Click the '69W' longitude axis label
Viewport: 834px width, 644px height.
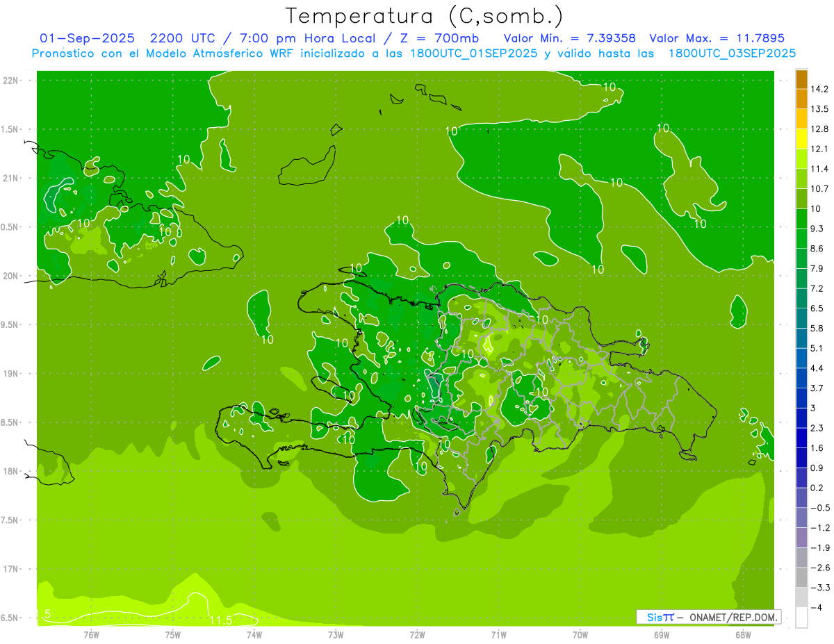pos(662,634)
